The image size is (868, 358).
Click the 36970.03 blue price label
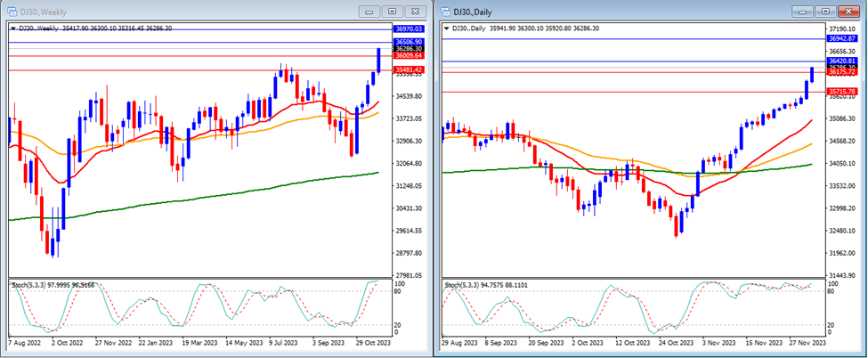point(409,28)
